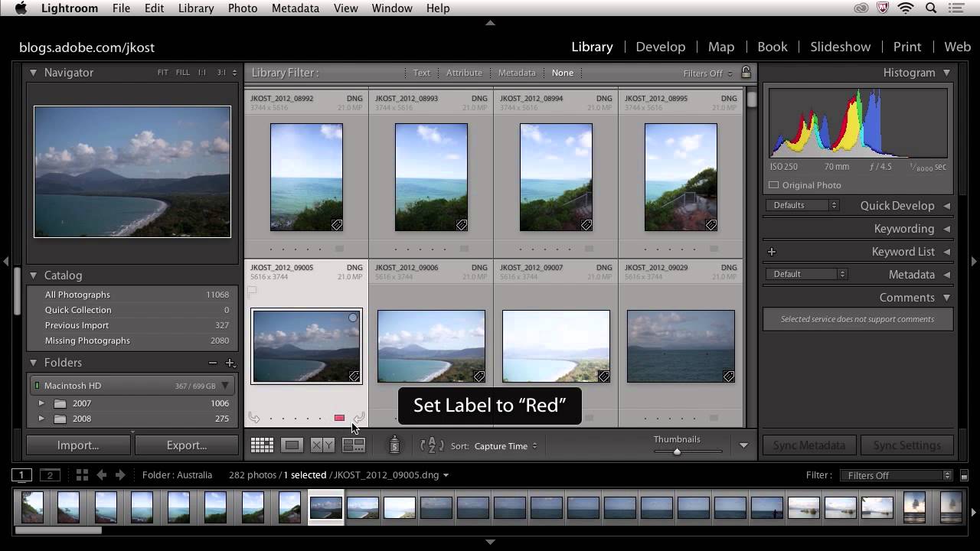Show the main window display button 1
Image resolution: width=980 pixels, height=551 pixels.
tap(21, 475)
